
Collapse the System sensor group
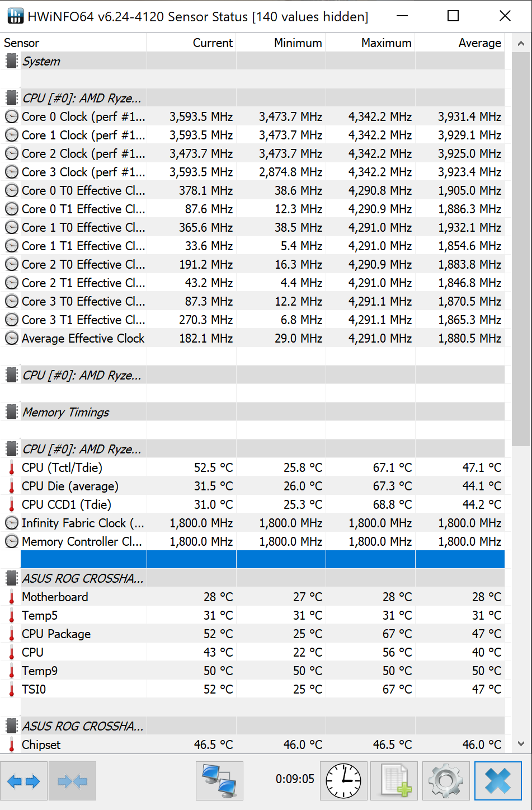(11, 62)
